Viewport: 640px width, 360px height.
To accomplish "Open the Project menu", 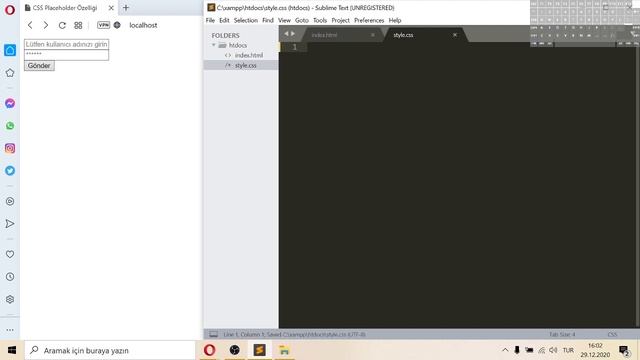I will pyautogui.click(x=340, y=20).
